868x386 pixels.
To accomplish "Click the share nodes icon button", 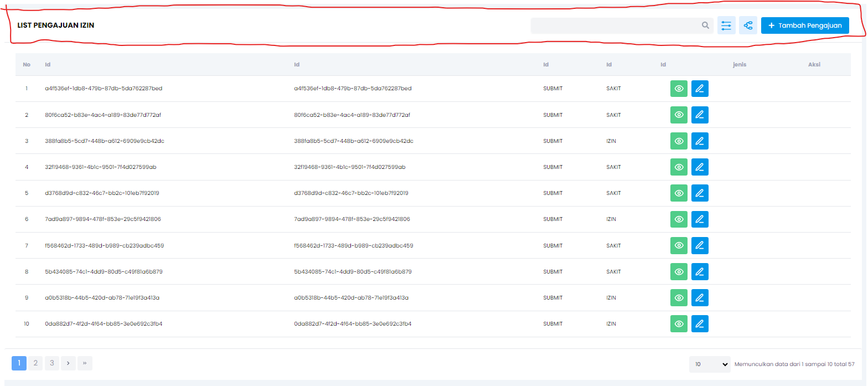I will point(748,25).
